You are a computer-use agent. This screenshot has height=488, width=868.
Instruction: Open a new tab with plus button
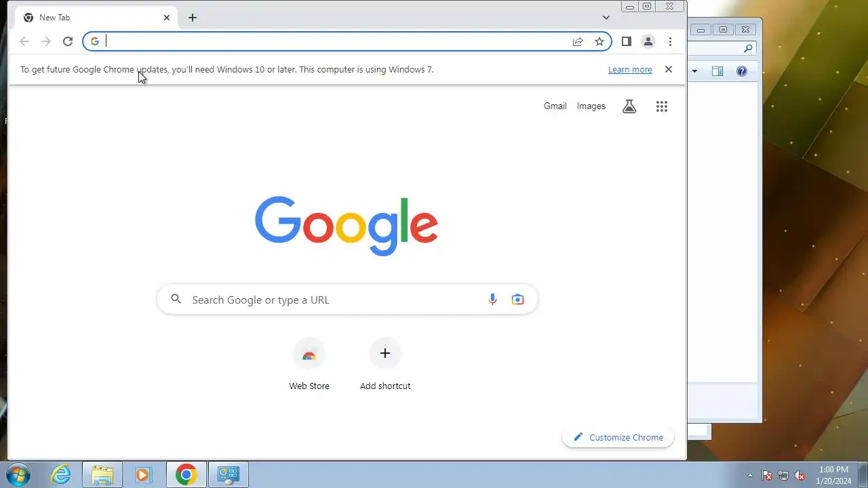[193, 18]
